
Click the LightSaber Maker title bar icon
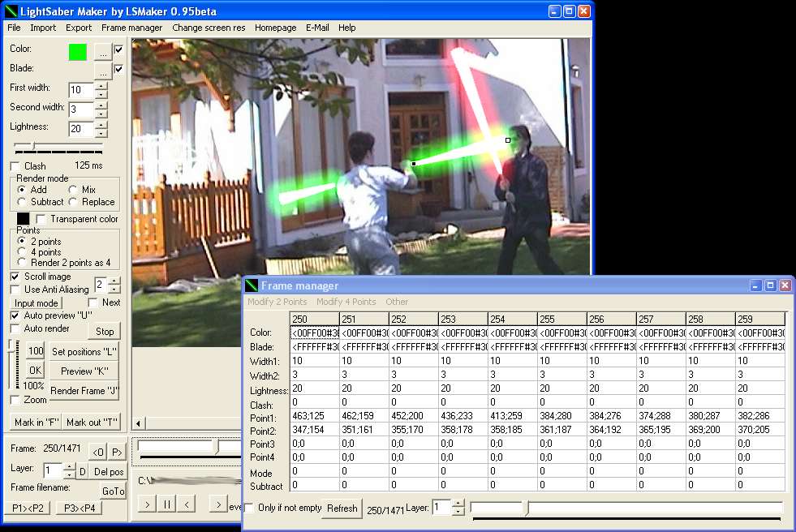(x=11, y=11)
